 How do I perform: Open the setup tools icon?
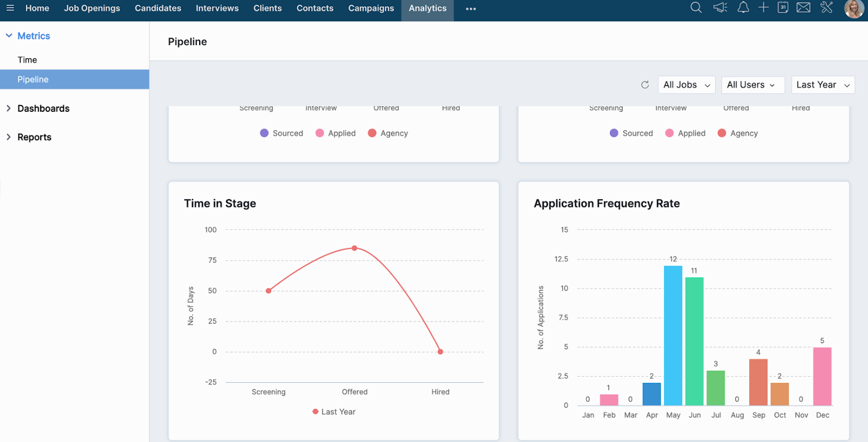(826, 8)
